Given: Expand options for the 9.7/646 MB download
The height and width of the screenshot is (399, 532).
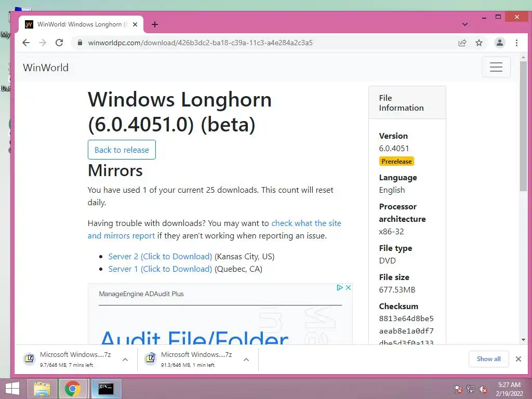Looking at the screenshot, I should 125,360.
